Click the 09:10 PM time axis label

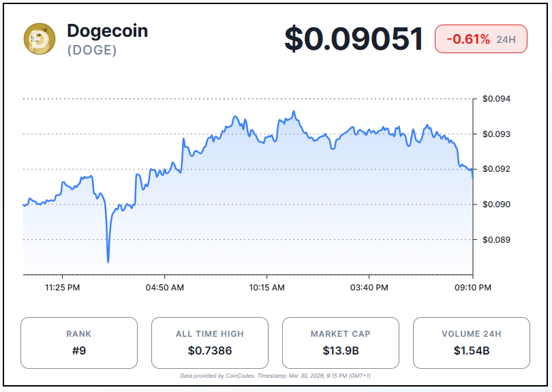coord(473,288)
